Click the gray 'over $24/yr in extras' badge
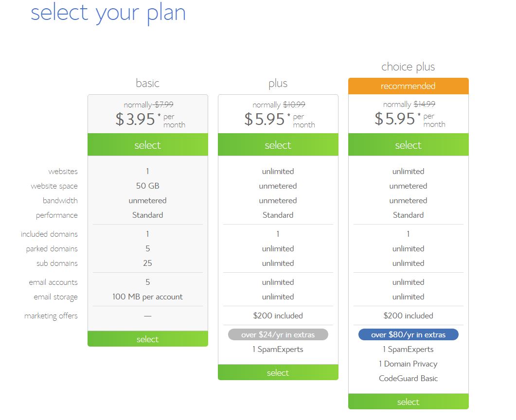The width and height of the screenshot is (516, 420). [278, 334]
